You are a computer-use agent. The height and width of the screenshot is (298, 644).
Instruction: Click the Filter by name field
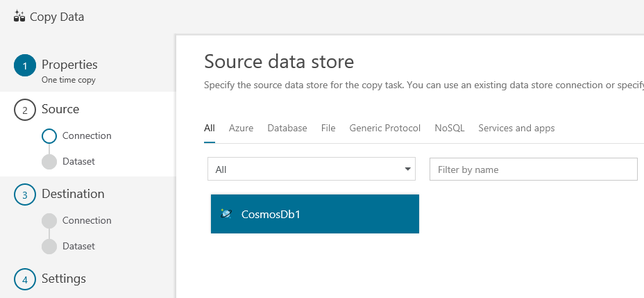click(533, 169)
